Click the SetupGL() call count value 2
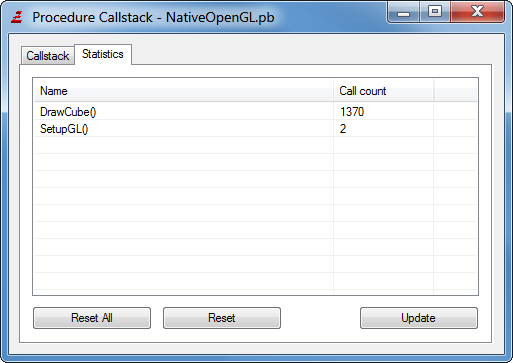The image size is (513, 363). point(343,129)
